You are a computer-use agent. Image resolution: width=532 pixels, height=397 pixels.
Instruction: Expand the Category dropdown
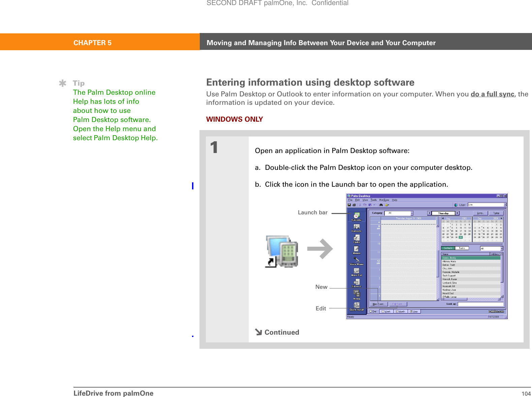412,213
